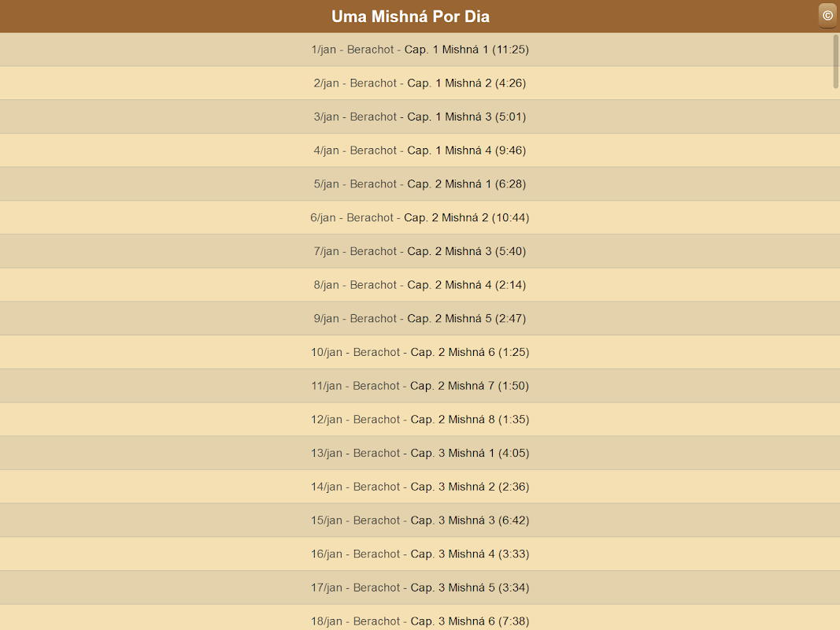Open the copyright info icon
Image resolution: width=840 pixels, height=630 pixels.
click(827, 16)
